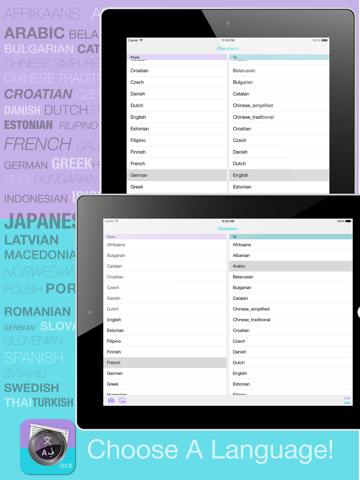Select Afrikaans in lower iPad To list
The width and height of the screenshot is (360, 480).
[291, 245]
